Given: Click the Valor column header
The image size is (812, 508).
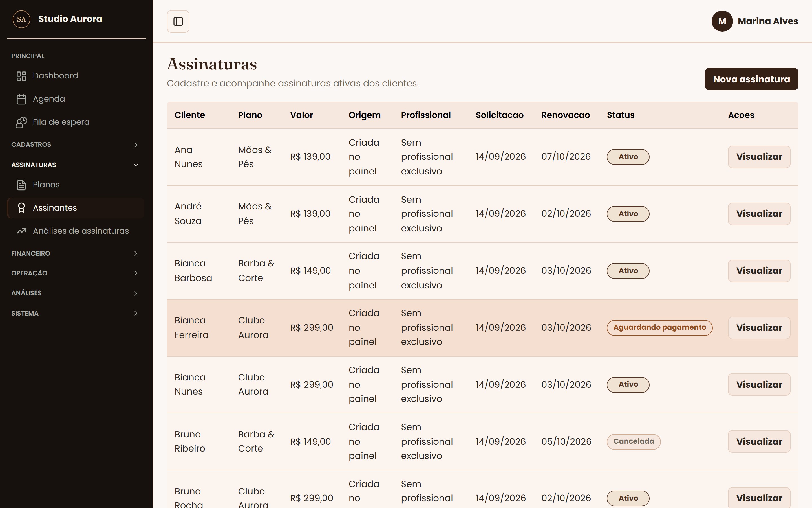Looking at the screenshot, I should 301,115.
